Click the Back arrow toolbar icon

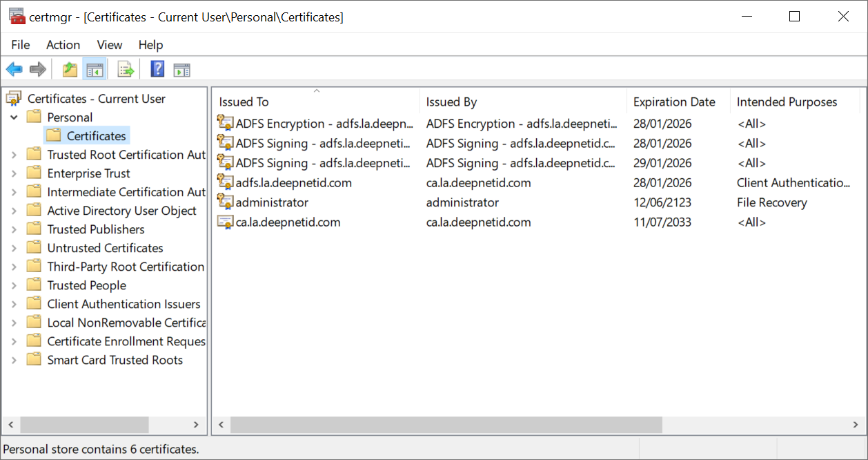tap(14, 69)
